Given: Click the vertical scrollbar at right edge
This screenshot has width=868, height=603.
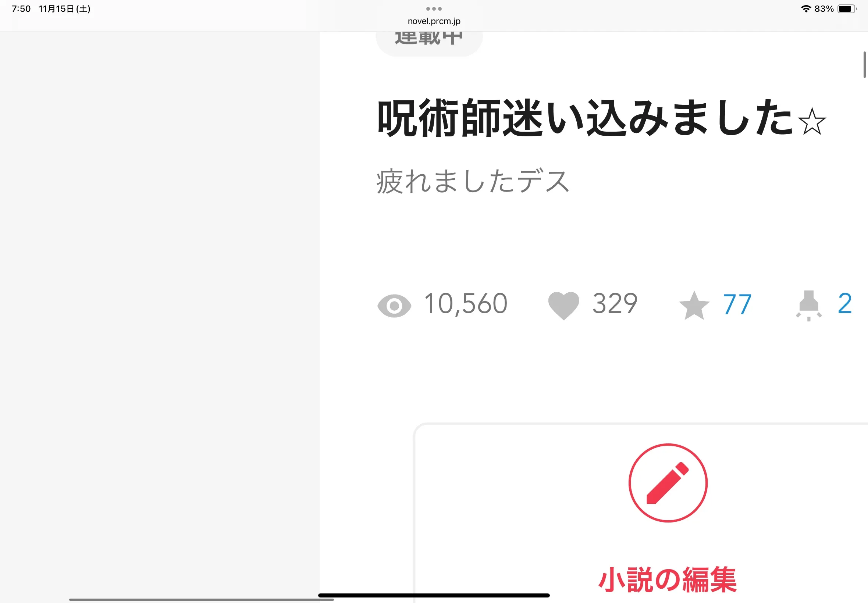Looking at the screenshot, I should [865, 65].
